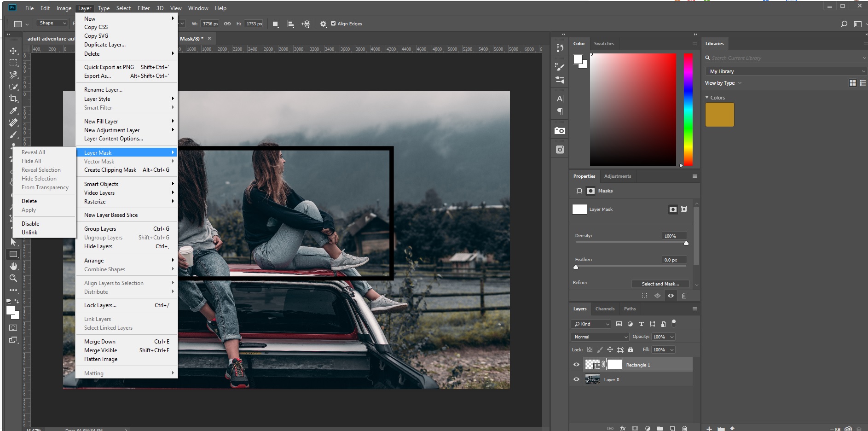The image size is (868, 431).
Task: Open the Kind filter dropdown
Action: click(591, 324)
